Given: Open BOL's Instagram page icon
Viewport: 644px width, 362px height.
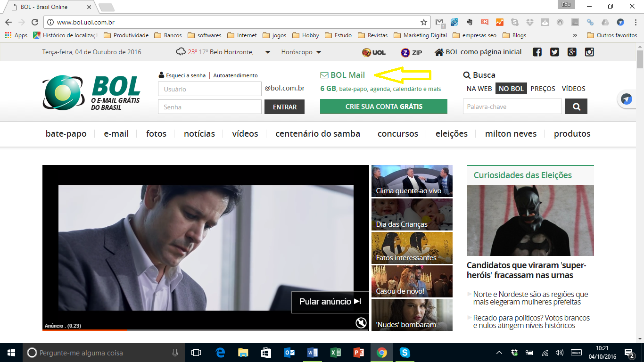Looking at the screenshot, I should point(589,52).
